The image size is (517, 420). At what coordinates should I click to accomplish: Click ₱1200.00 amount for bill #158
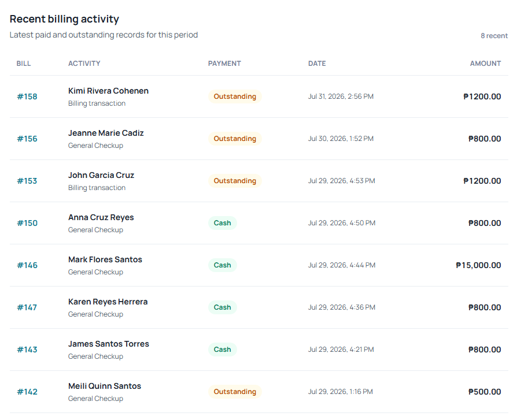tap(482, 96)
